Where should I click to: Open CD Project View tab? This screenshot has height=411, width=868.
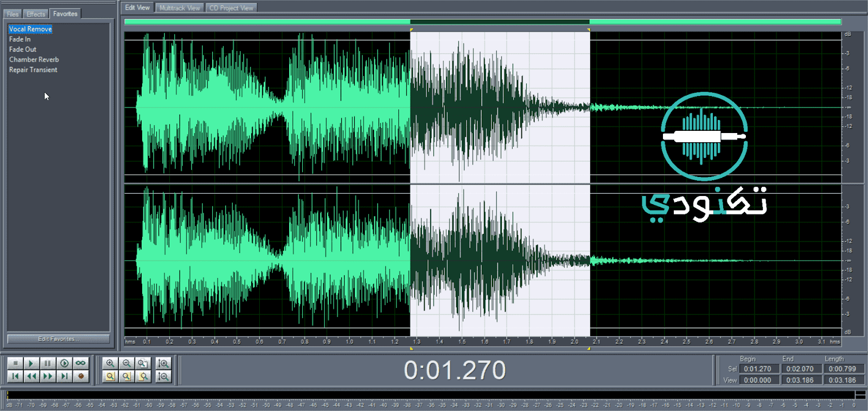click(231, 8)
